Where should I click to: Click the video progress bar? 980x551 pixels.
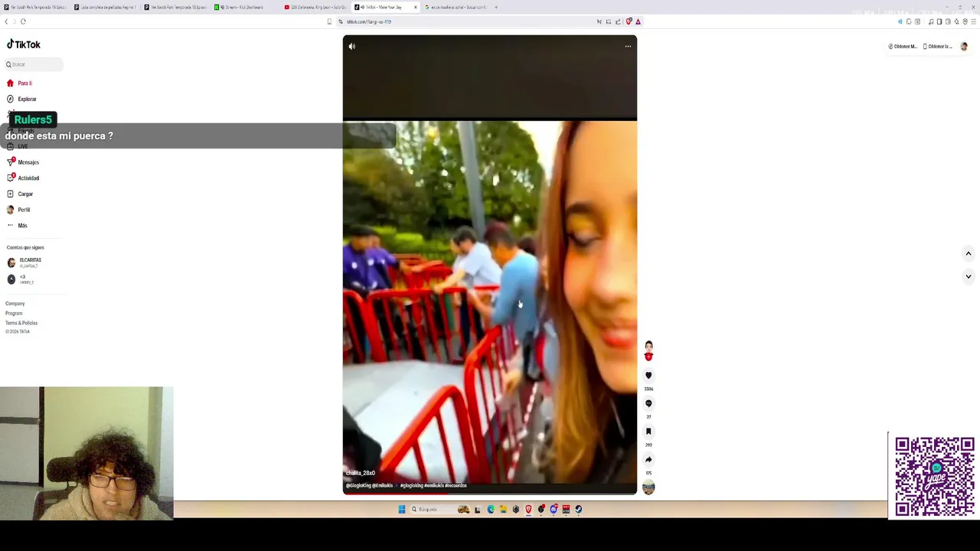coord(489,494)
